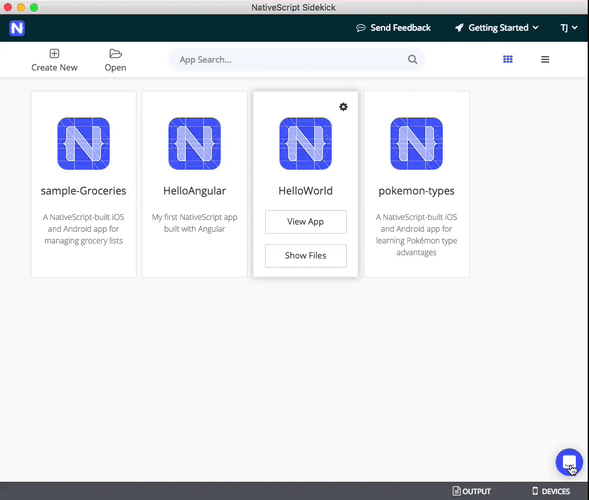
Task: Select the HelloAngular app icon
Action: (195, 144)
